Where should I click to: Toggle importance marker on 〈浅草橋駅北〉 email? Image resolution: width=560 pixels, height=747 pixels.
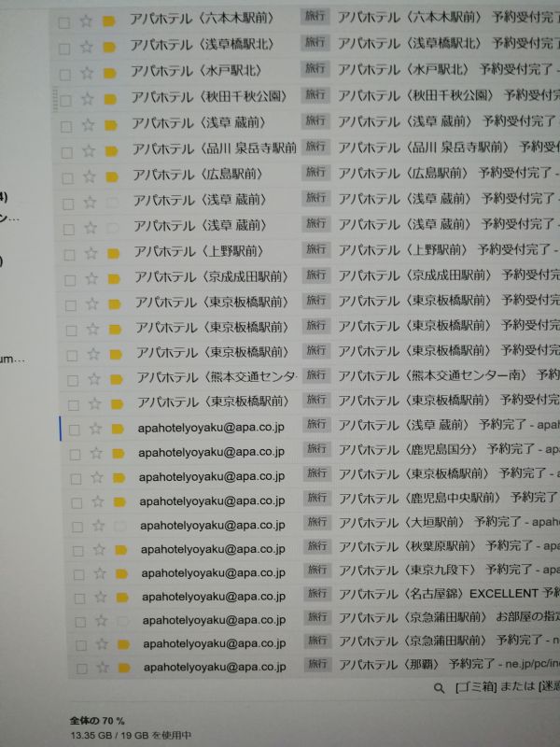(109, 48)
